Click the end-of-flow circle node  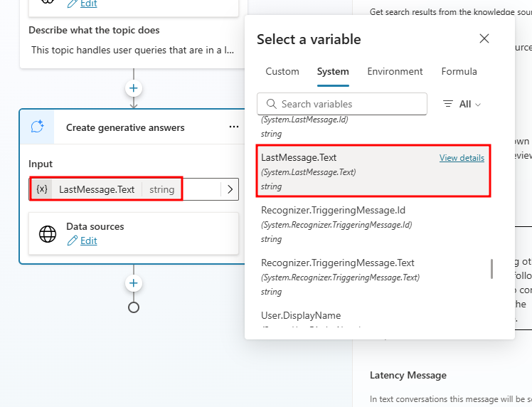pyautogui.click(x=134, y=307)
